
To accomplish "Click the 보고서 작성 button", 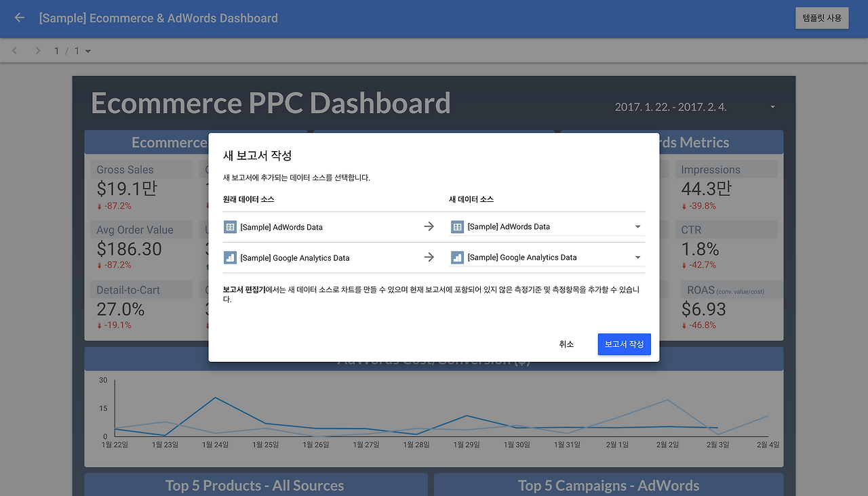I will pyautogui.click(x=625, y=344).
